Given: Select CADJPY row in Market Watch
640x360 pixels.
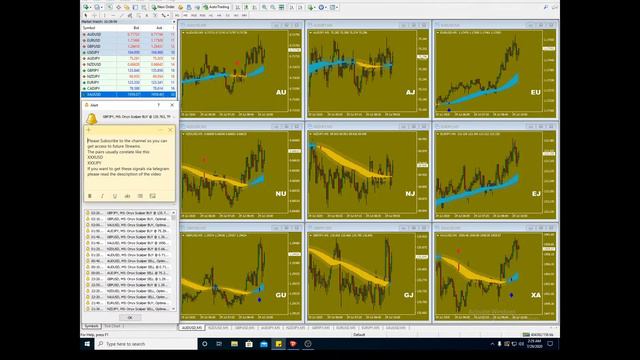Looking at the screenshot, I should pyautogui.click(x=129, y=88).
